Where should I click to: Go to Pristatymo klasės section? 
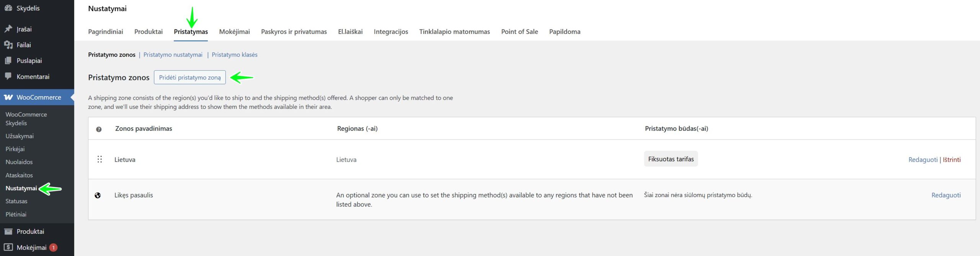click(x=234, y=55)
